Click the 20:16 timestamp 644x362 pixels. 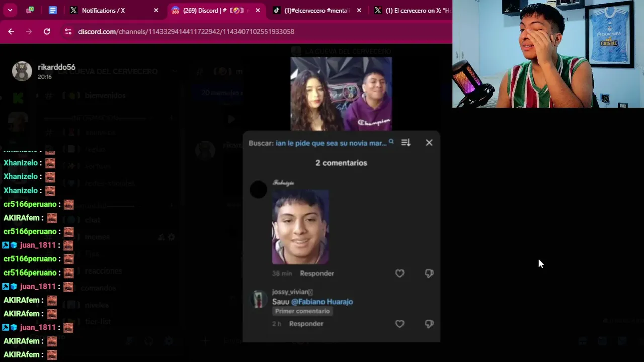pyautogui.click(x=45, y=77)
